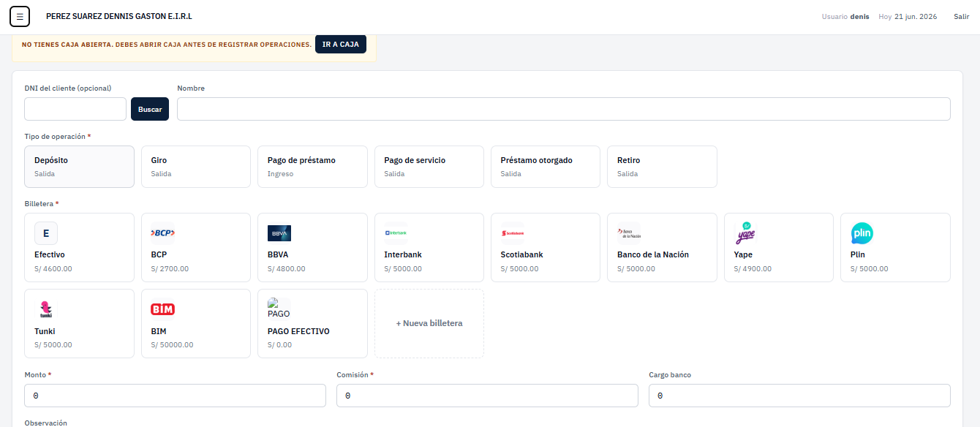This screenshot has height=427, width=980.
Task: Click Salir to log out
Action: point(961,16)
